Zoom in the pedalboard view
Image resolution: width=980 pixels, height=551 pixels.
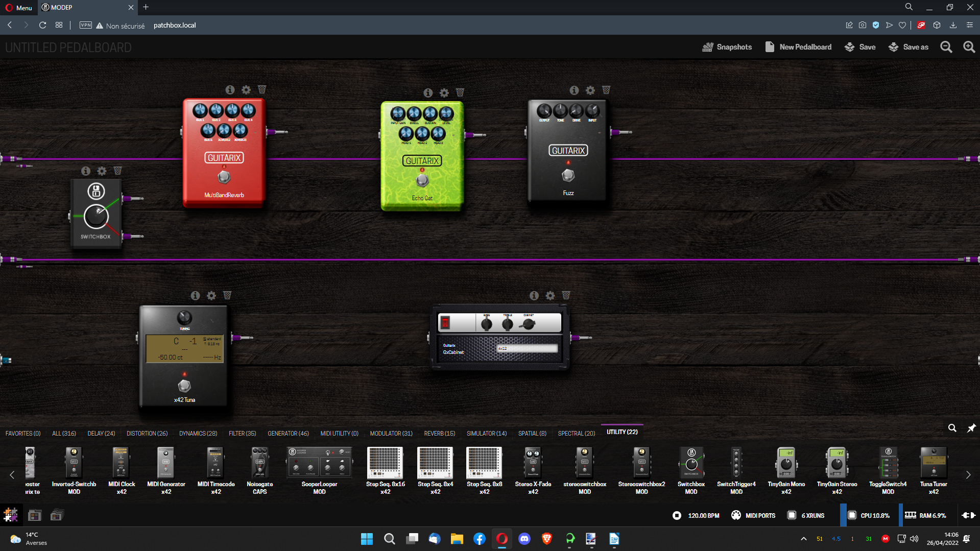pos(969,47)
